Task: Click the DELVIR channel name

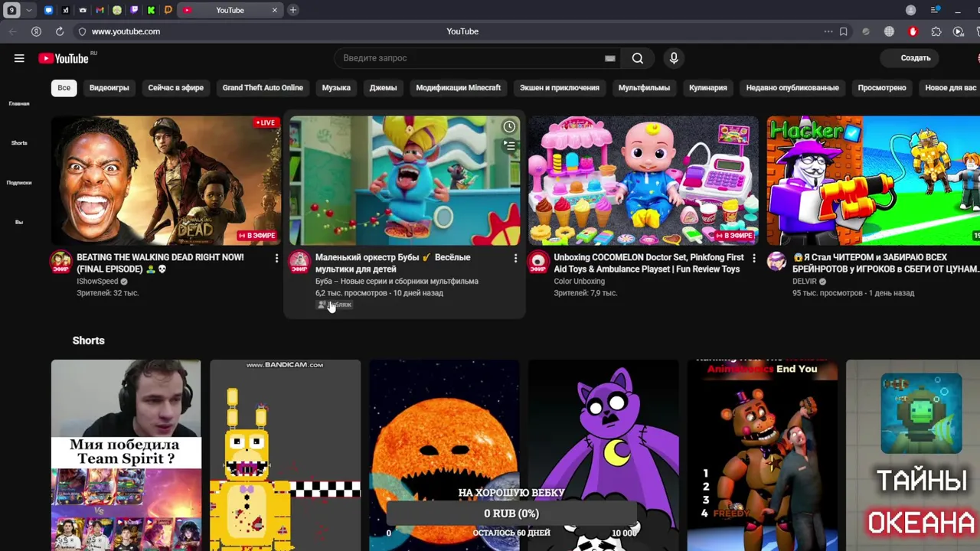Action: [x=805, y=282]
